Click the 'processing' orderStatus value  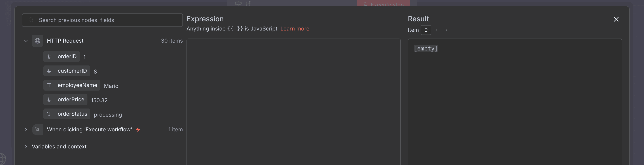[x=108, y=115]
